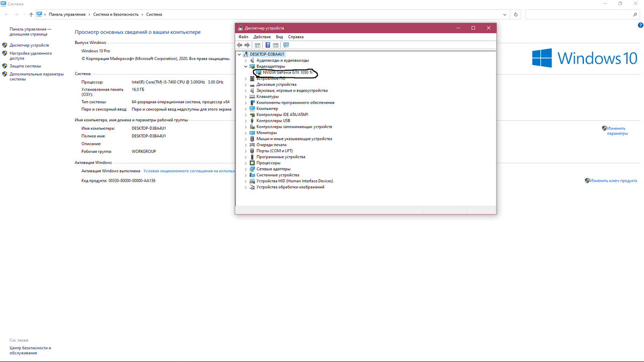This screenshot has height=362, width=644.
Task: Click the product code 00330-80000-00000-AA136 text
Action: coord(132,181)
